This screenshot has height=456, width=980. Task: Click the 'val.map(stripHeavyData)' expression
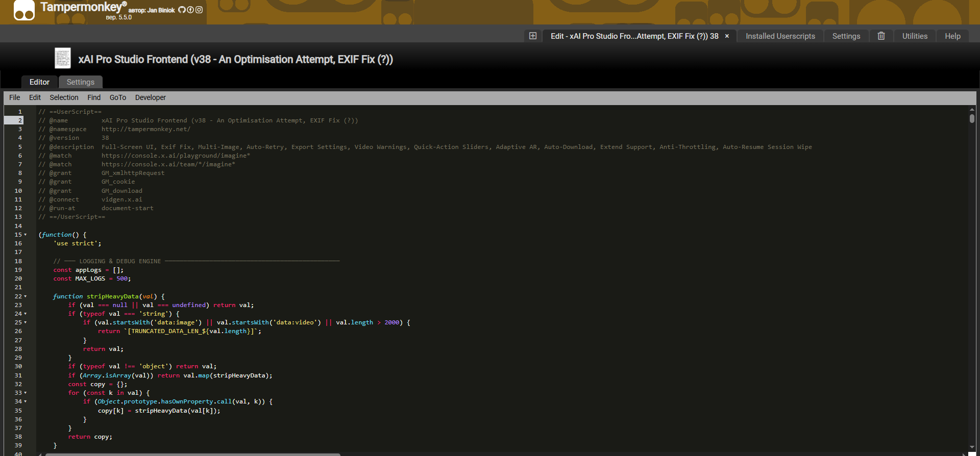pyautogui.click(x=226, y=375)
